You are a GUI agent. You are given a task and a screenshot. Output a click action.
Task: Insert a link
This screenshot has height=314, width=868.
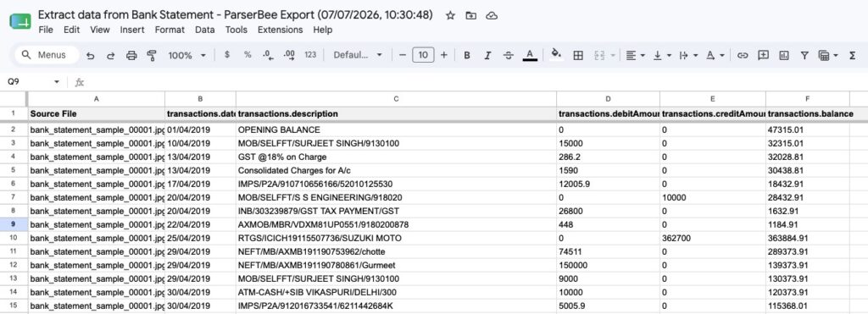743,55
